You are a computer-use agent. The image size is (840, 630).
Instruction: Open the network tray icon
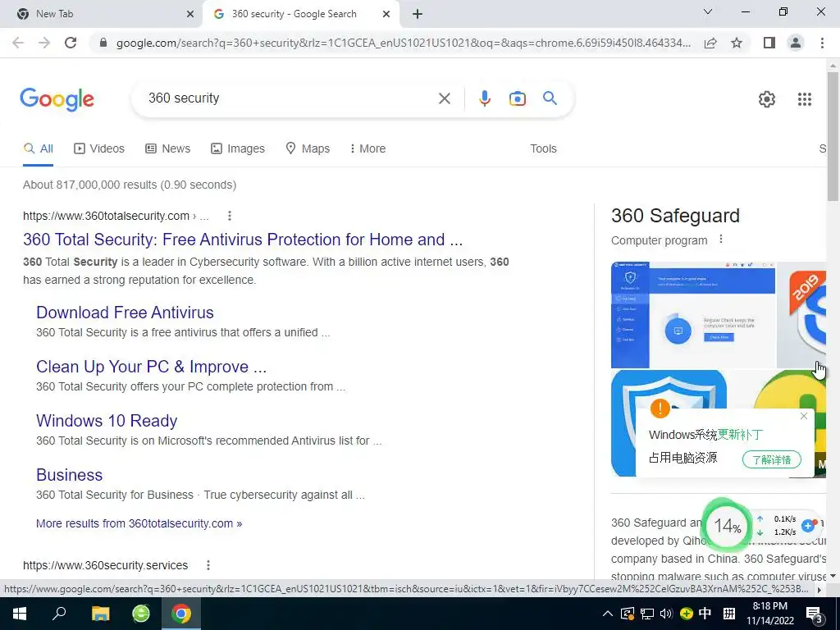646,614
